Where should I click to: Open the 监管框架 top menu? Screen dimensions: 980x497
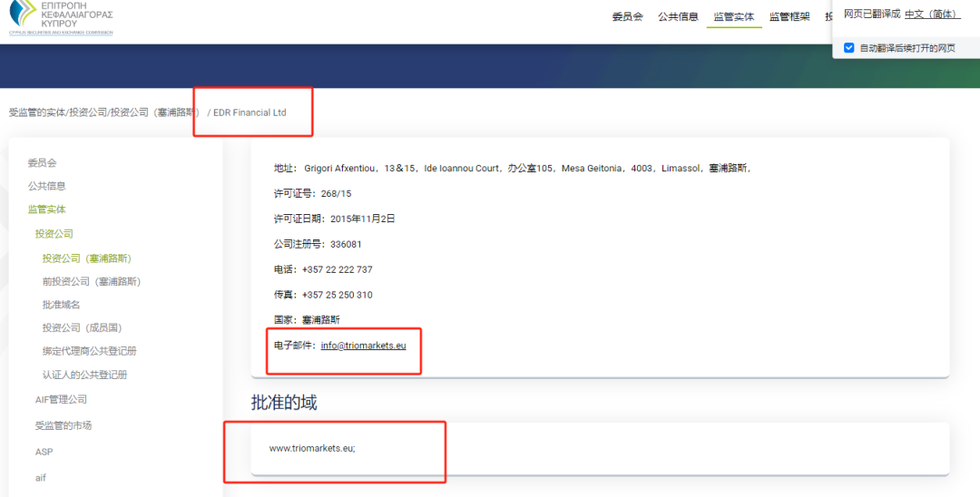[789, 17]
